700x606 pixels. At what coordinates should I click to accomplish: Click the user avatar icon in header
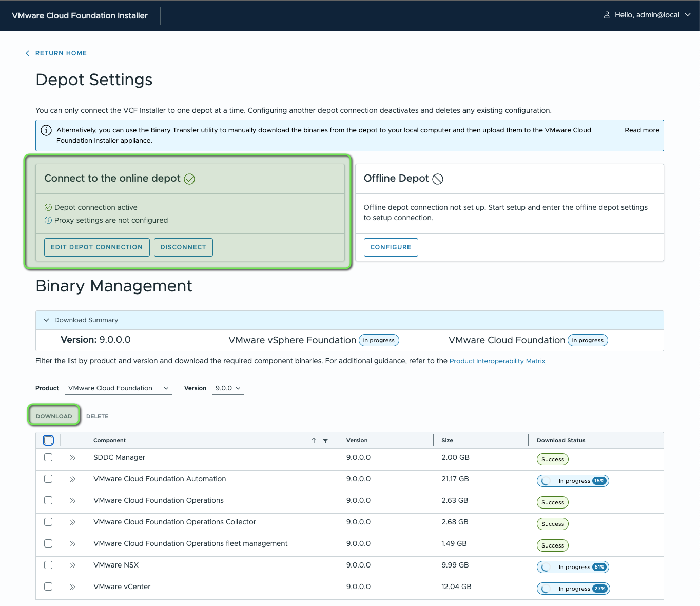(x=607, y=15)
